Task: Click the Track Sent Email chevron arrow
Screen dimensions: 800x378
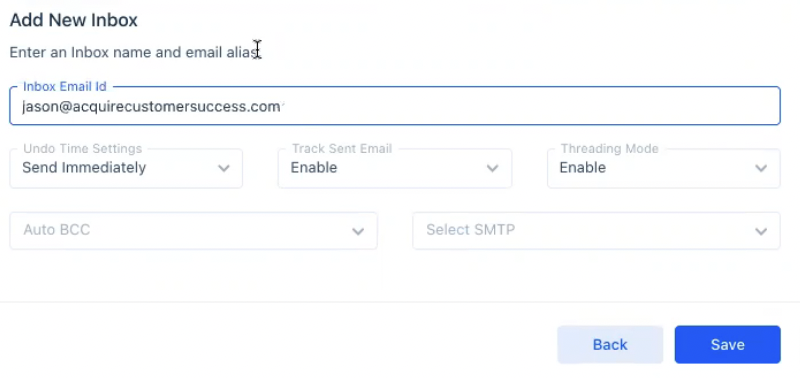Action: 492,168
